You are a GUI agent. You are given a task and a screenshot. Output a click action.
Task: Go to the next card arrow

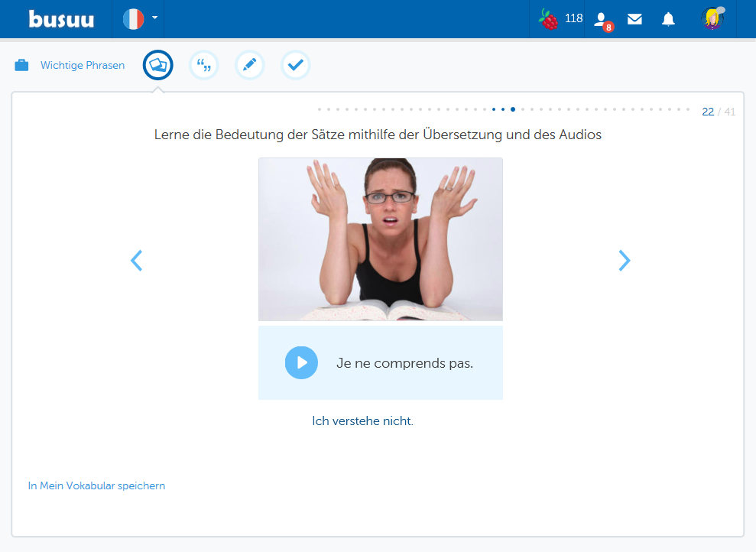[625, 261]
